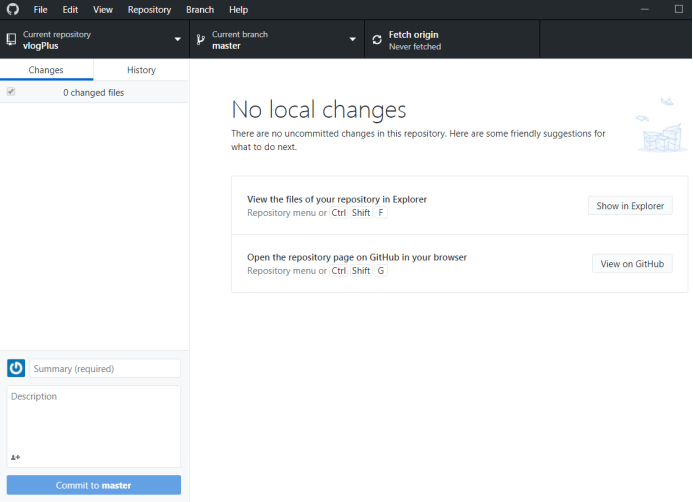
Task: Click the Commit to master button
Action: [94, 485]
